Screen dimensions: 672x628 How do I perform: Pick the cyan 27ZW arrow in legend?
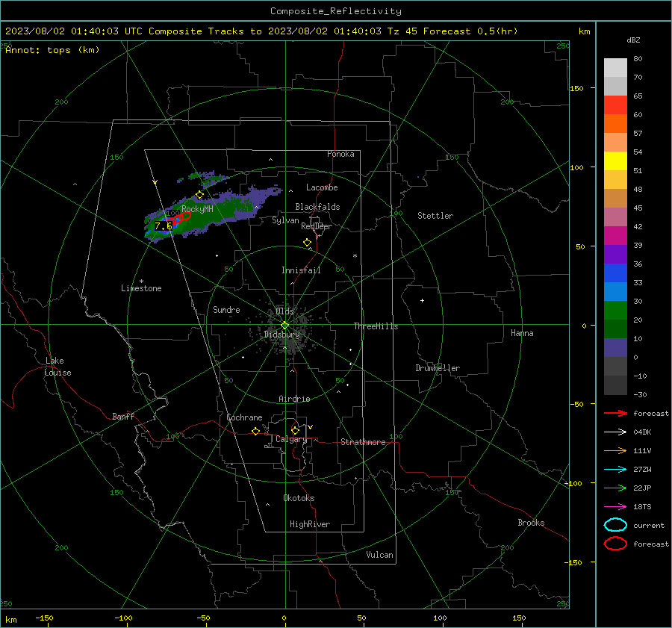[x=615, y=470]
